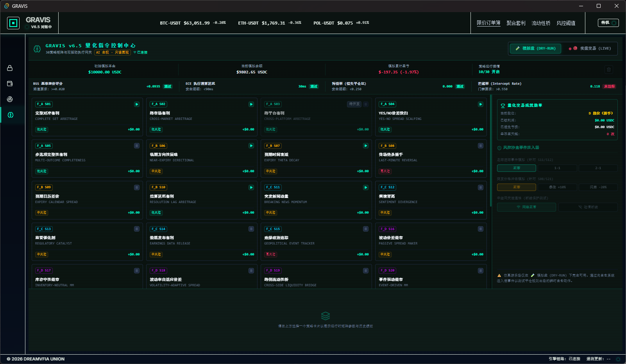The height and width of the screenshot is (364, 626).
Task: Click pause icon on S15 Geopolitical Event Tracker
Action: pyautogui.click(x=366, y=229)
